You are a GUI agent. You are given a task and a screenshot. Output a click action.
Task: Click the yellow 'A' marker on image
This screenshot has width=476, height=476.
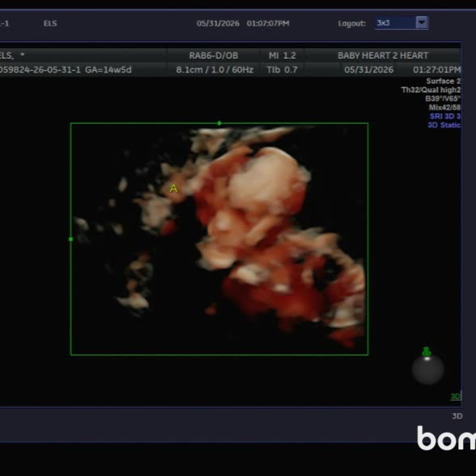point(174,189)
